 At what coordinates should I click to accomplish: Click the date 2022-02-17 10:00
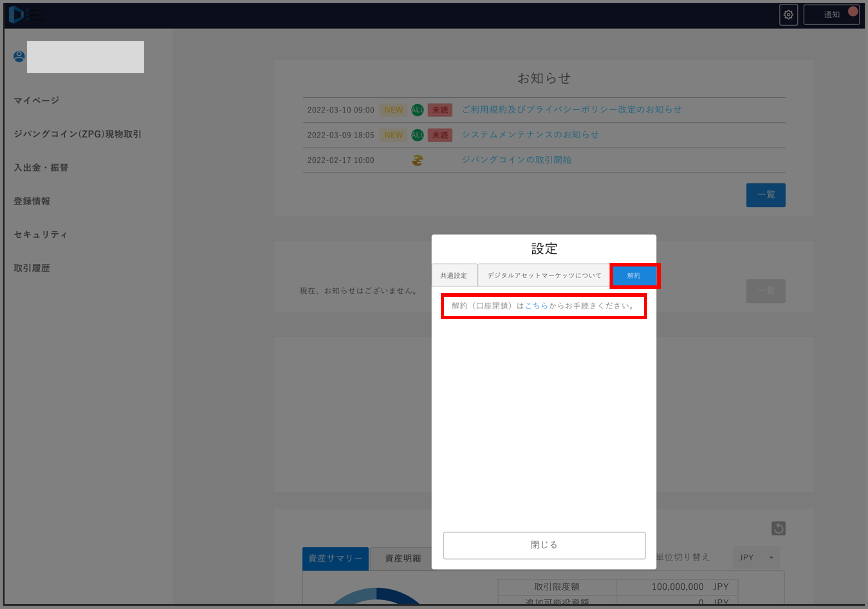point(341,160)
